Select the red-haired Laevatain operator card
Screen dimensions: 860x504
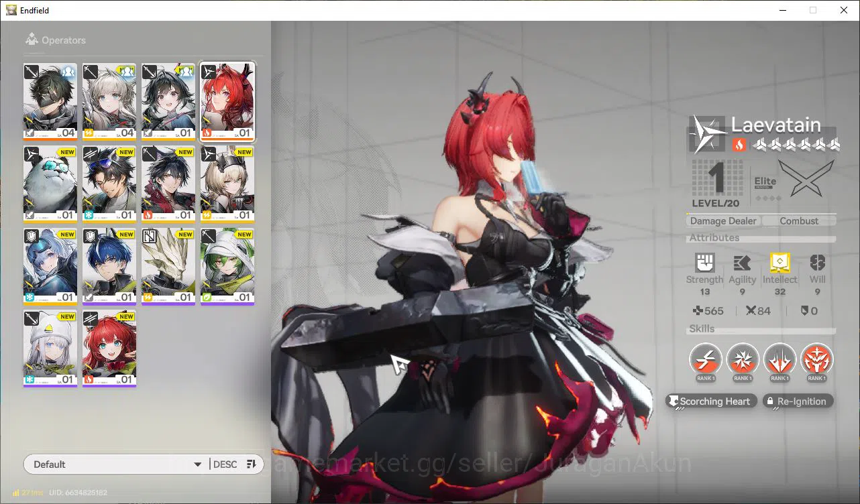(227, 102)
